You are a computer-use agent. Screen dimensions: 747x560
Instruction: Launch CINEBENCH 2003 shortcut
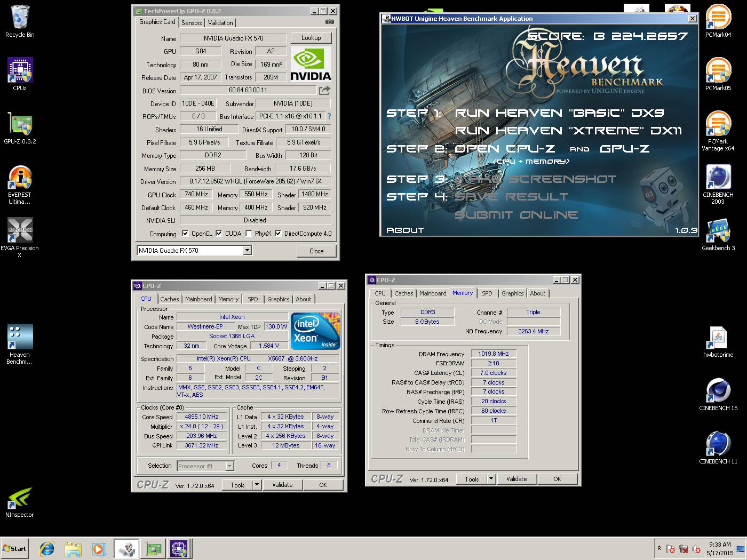pyautogui.click(x=718, y=185)
